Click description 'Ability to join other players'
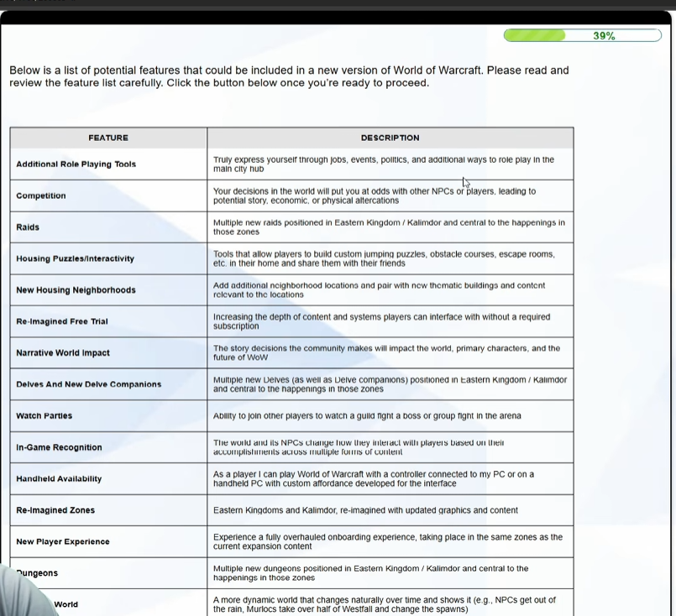The image size is (676, 616). [x=367, y=415]
